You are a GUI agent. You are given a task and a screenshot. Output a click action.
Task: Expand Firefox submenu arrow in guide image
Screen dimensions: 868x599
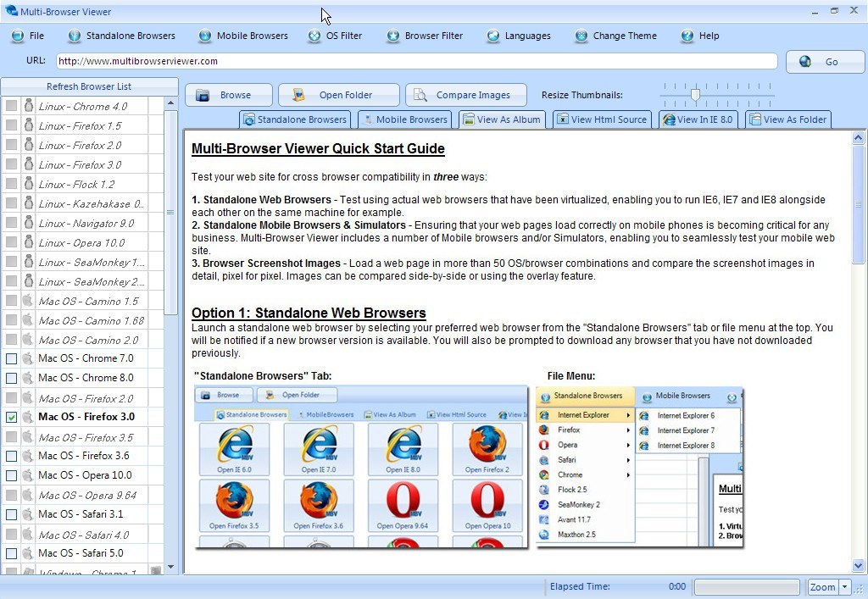[x=628, y=430]
